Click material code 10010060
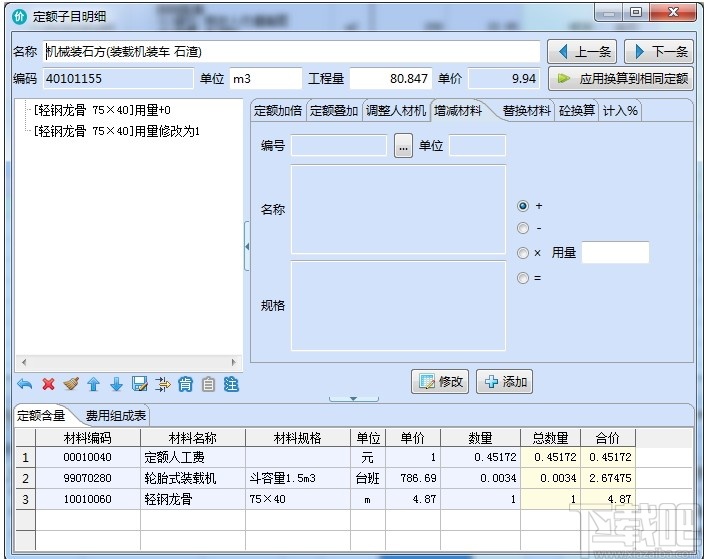The image size is (704, 559). 88,499
